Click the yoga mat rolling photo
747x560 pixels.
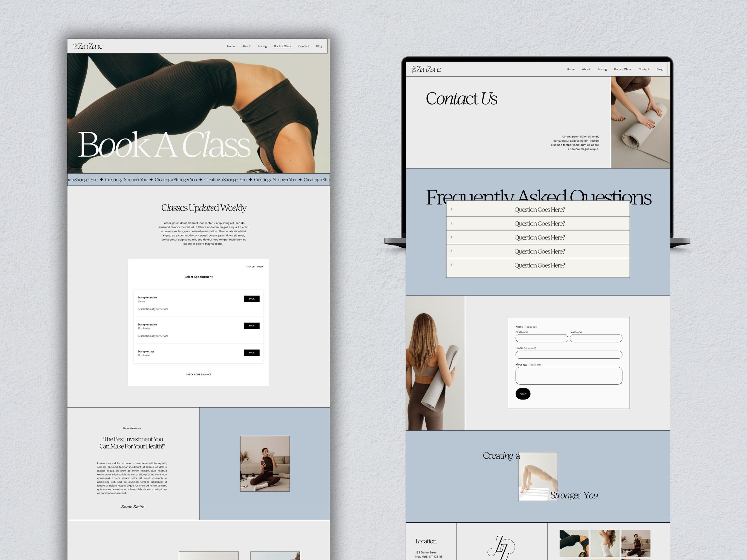click(640, 122)
